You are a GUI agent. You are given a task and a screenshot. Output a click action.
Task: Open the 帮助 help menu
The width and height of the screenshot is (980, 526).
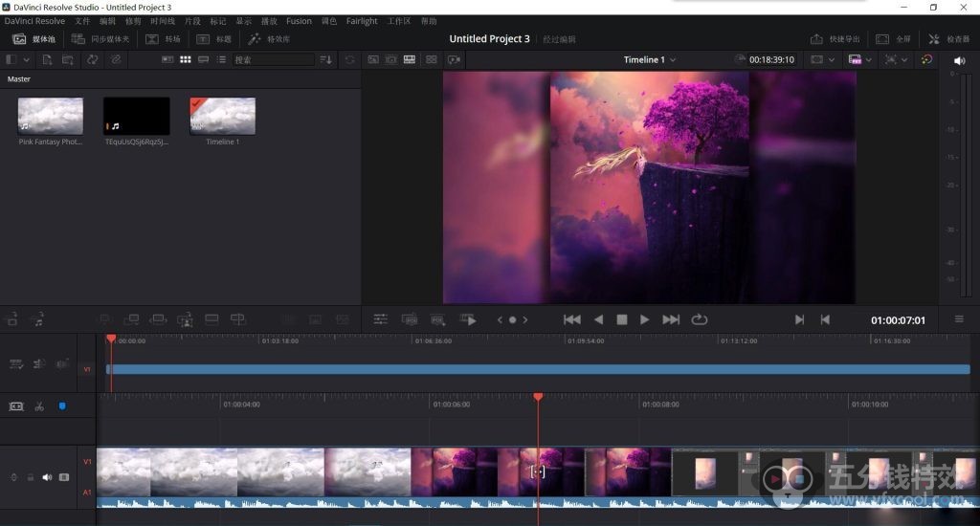click(429, 21)
